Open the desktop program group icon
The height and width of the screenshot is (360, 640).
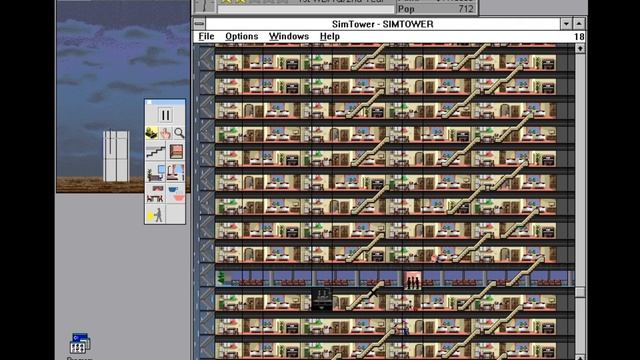[x=80, y=343]
